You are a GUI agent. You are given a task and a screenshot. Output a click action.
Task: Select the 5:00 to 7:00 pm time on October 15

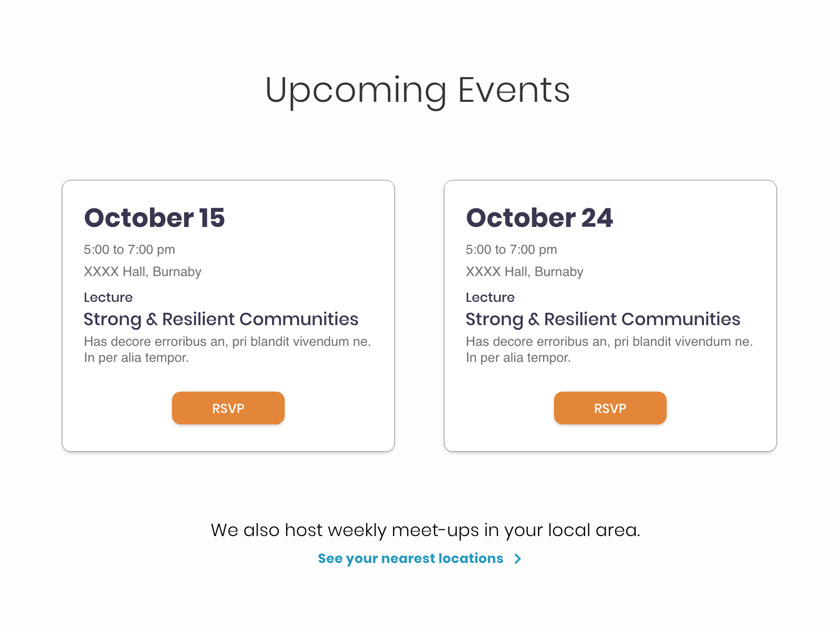tap(129, 249)
